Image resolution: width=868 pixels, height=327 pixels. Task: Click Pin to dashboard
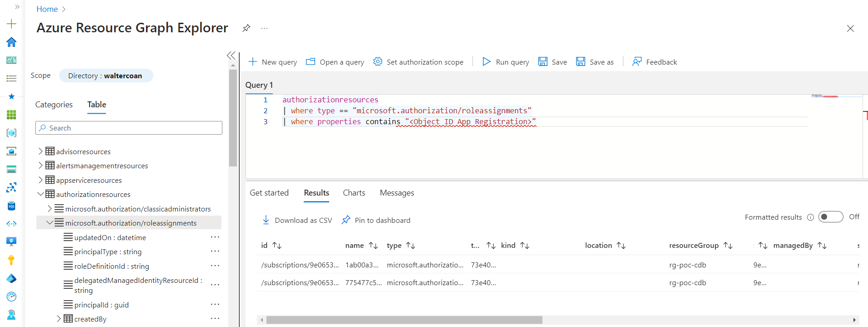tap(376, 220)
